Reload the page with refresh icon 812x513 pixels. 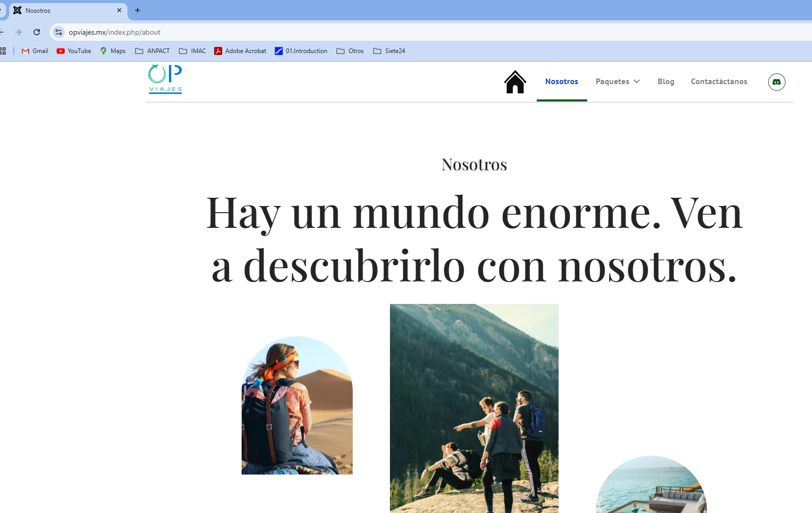[37, 32]
